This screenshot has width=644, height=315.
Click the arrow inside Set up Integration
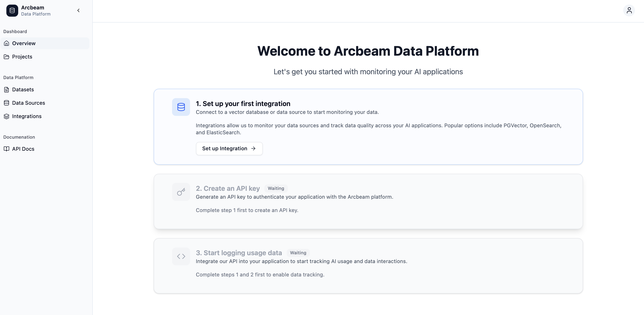point(253,148)
